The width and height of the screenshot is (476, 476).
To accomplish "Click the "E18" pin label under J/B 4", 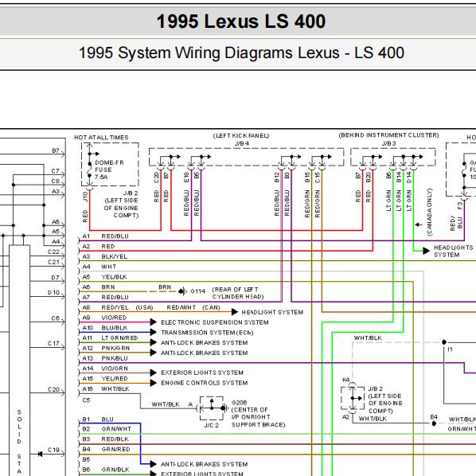I will (x=186, y=177).
